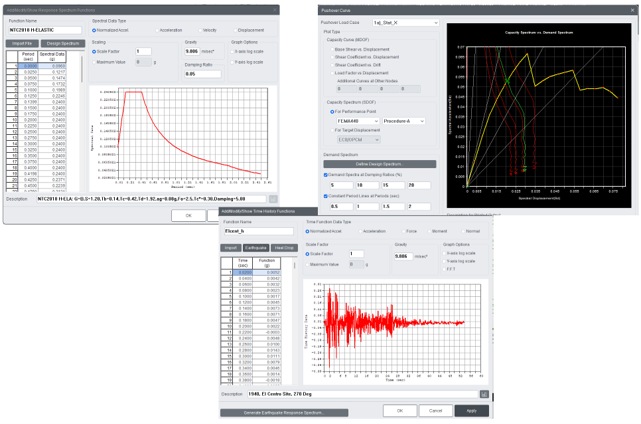641x424 pixels.
Task: Click Generate Earthquake Response Spectrum button
Action: [x=284, y=413]
